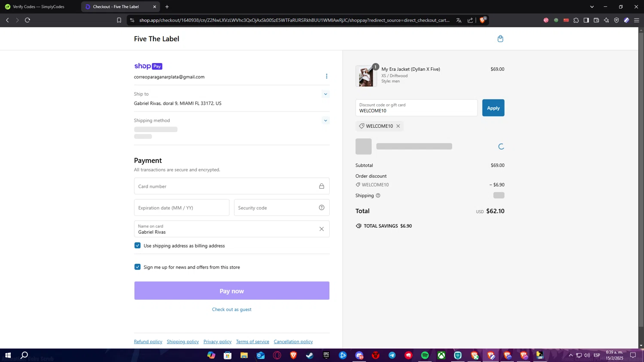Expand the Shipping method section
The width and height of the screenshot is (644, 362).
coord(325,121)
